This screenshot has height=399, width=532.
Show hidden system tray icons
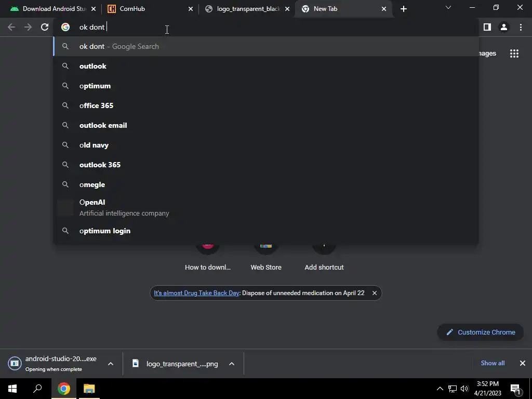click(440, 389)
